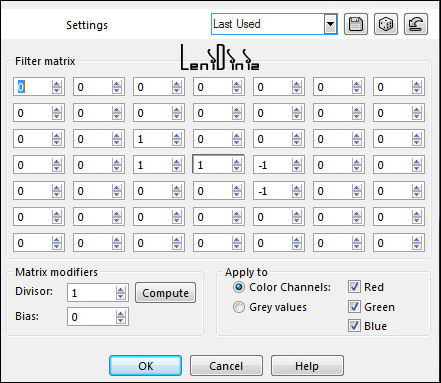The height and width of the screenshot is (383, 441).
Task: Decrease the Bias value with down arrow
Action: coord(121,321)
